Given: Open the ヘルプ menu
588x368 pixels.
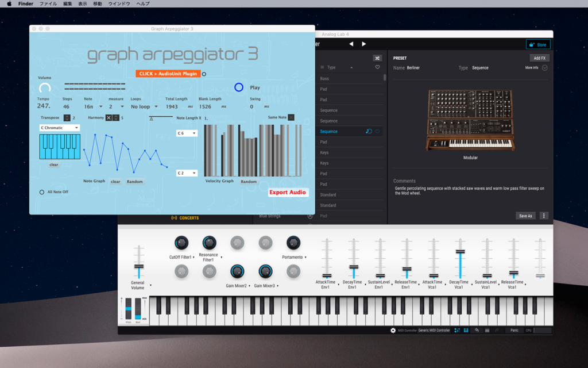Looking at the screenshot, I should (x=143, y=4).
